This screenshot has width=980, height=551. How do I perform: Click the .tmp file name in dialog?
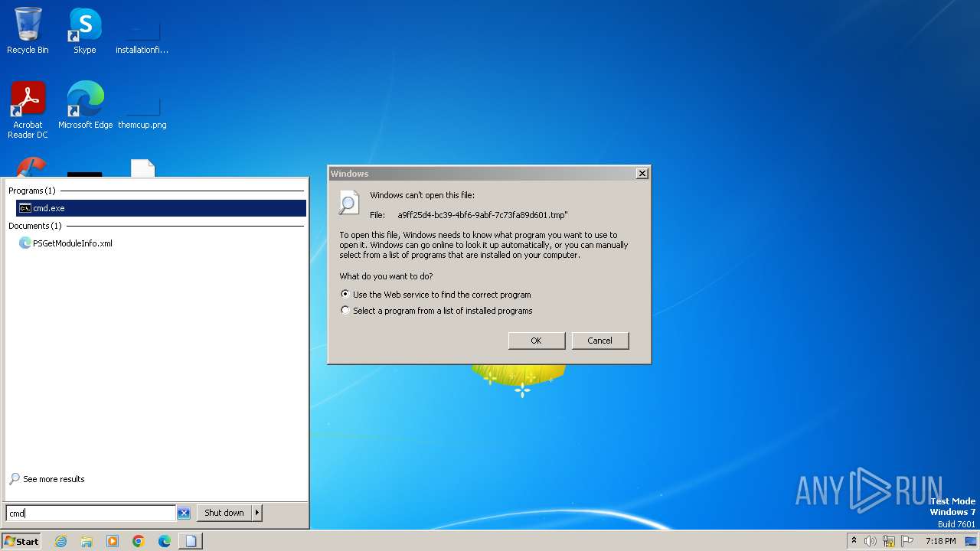coord(482,215)
